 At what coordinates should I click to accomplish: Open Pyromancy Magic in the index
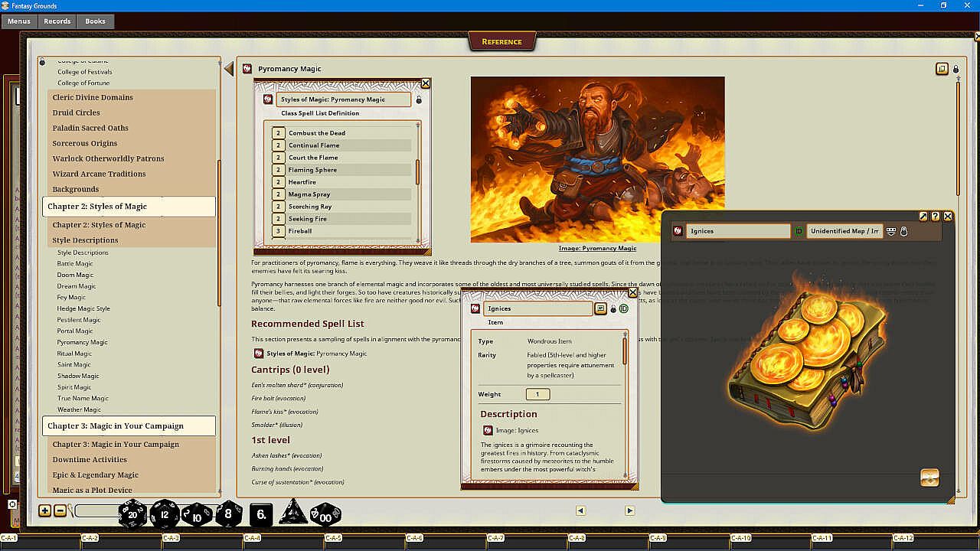(83, 342)
